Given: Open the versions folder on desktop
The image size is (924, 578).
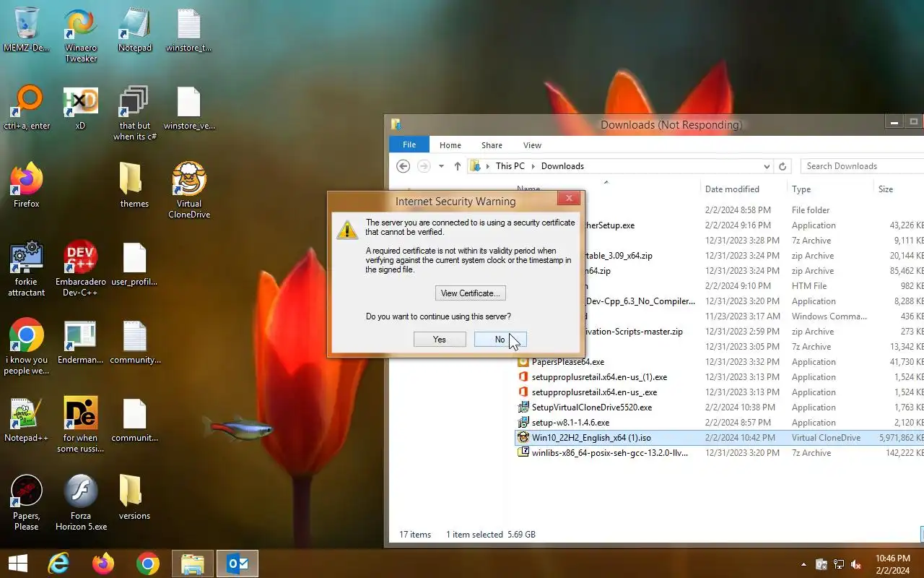Looking at the screenshot, I should [134, 497].
